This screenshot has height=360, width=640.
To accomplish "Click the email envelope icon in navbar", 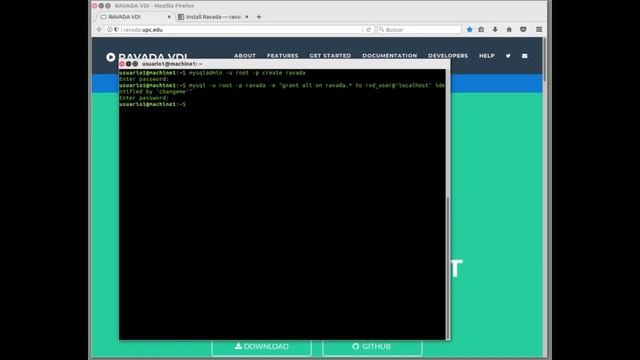I will [x=524, y=56].
